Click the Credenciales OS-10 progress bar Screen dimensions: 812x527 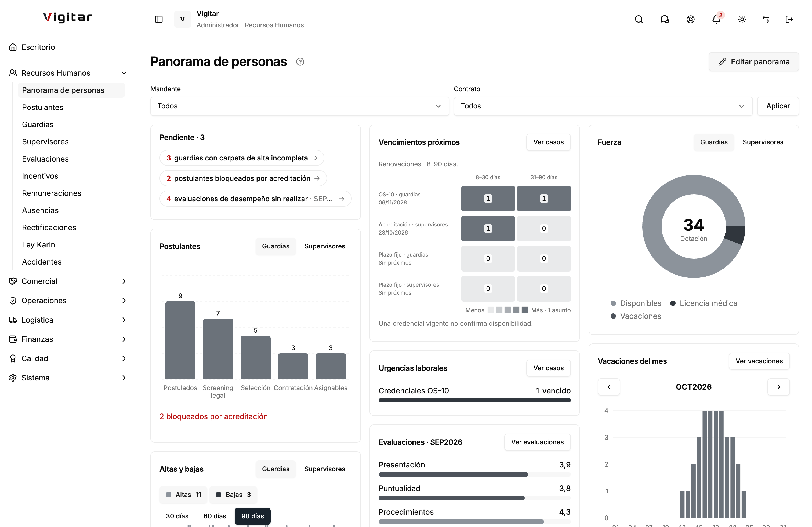coord(474,401)
